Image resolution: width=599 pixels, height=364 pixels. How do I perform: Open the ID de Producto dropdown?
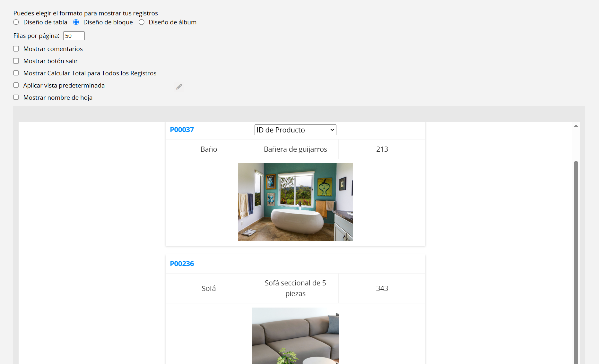(x=295, y=130)
